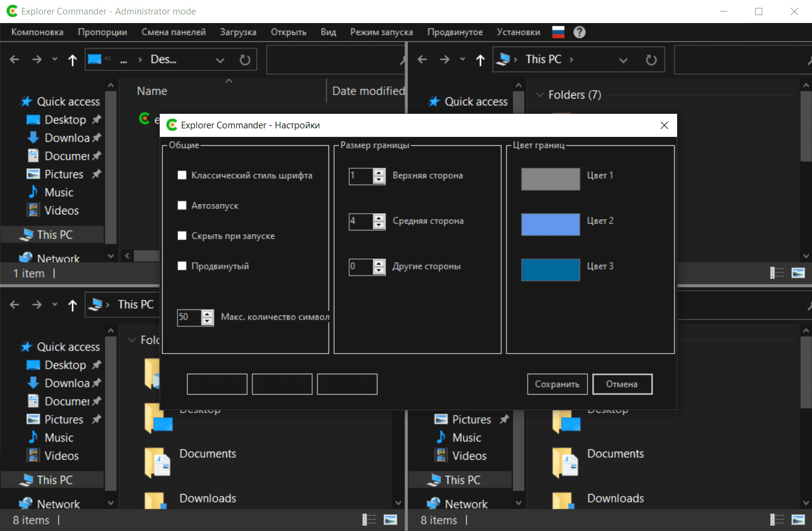Go forward in the top-right pane

[445, 59]
